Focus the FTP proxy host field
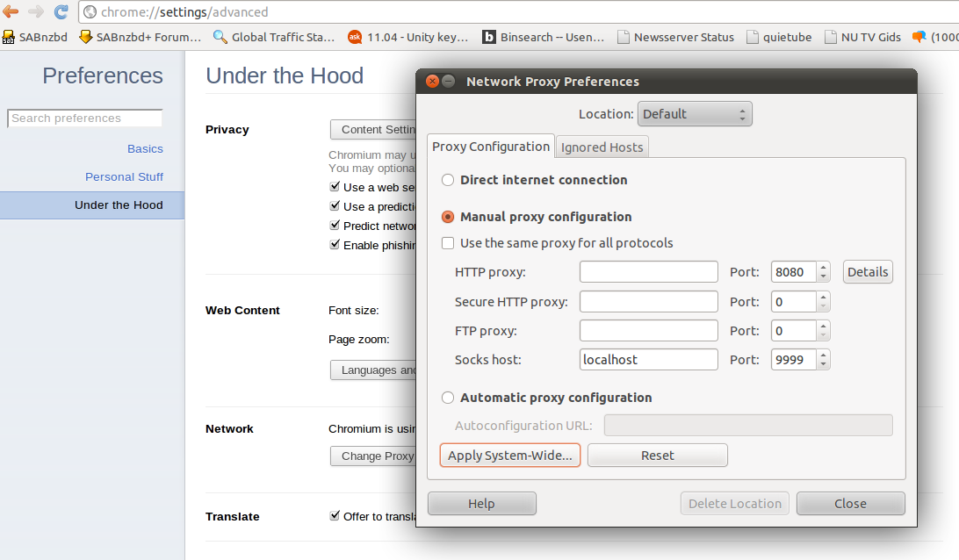959x560 pixels. (649, 331)
